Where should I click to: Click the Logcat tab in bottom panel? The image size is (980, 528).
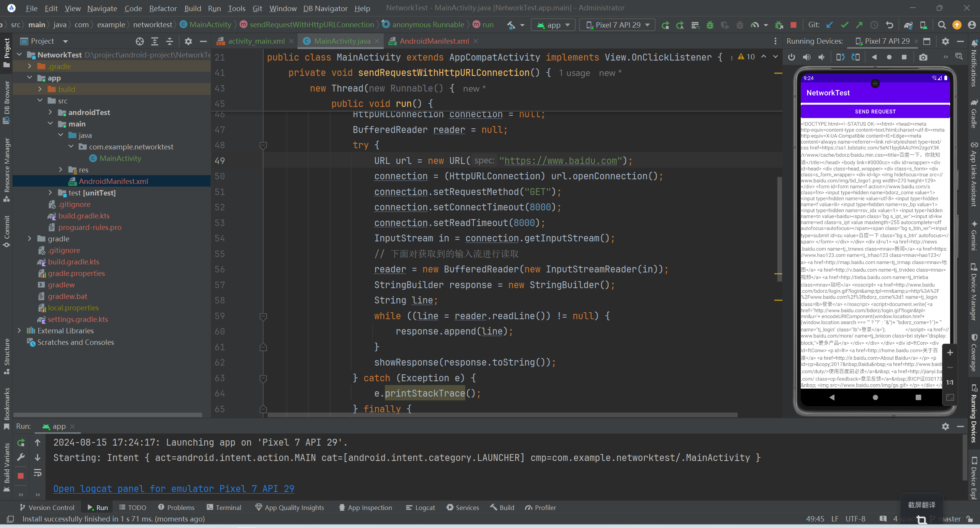tap(425, 507)
